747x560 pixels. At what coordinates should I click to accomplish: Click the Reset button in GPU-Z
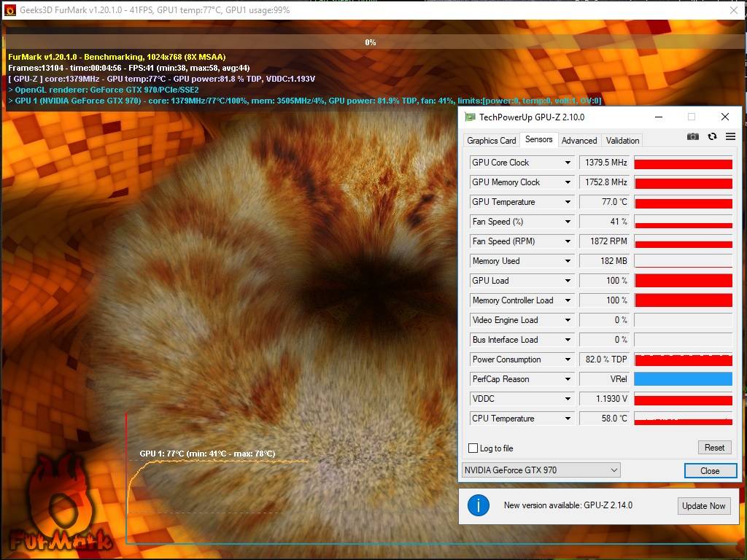(x=714, y=448)
